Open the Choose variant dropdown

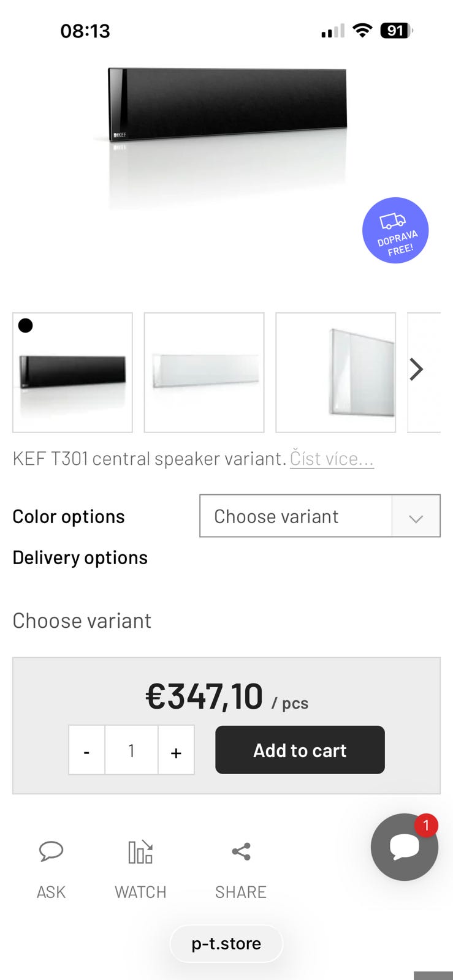click(320, 516)
